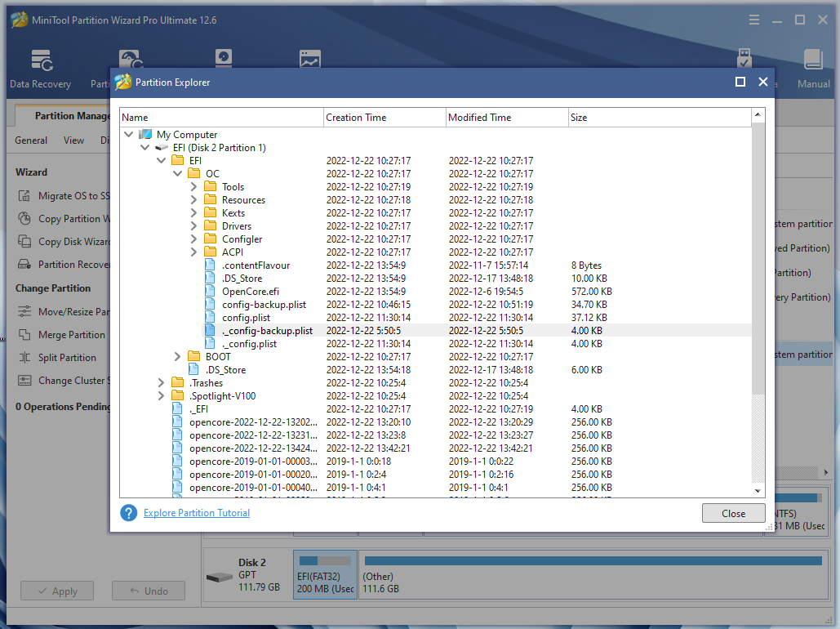
Task: Select EFI(FAT32) partition block on Disk 2
Action: tap(325, 575)
